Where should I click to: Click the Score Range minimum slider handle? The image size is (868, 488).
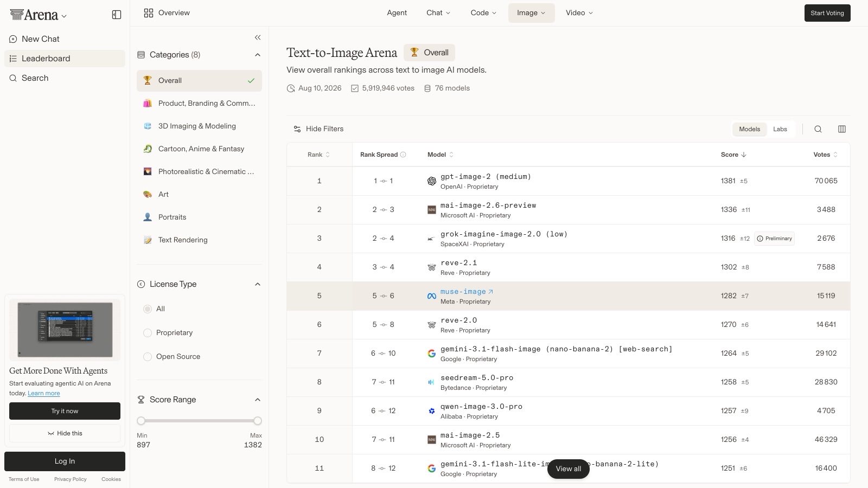coord(141,421)
